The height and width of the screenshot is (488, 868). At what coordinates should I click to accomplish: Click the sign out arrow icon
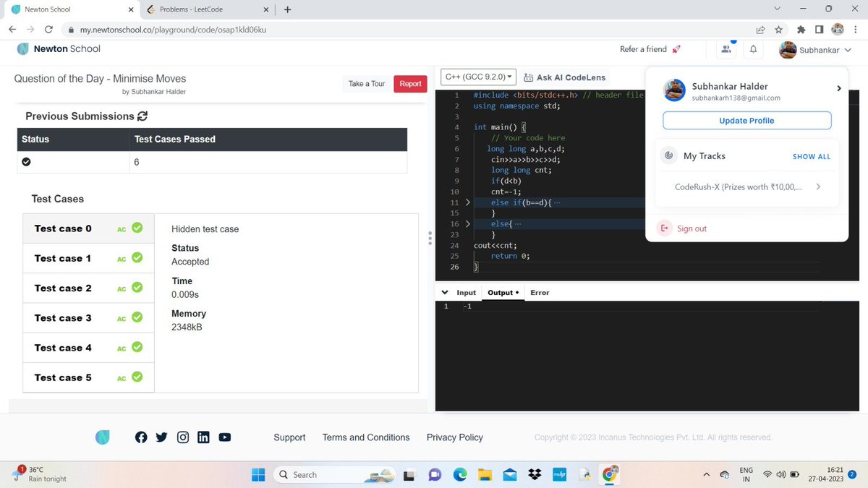(x=665, y=228)
